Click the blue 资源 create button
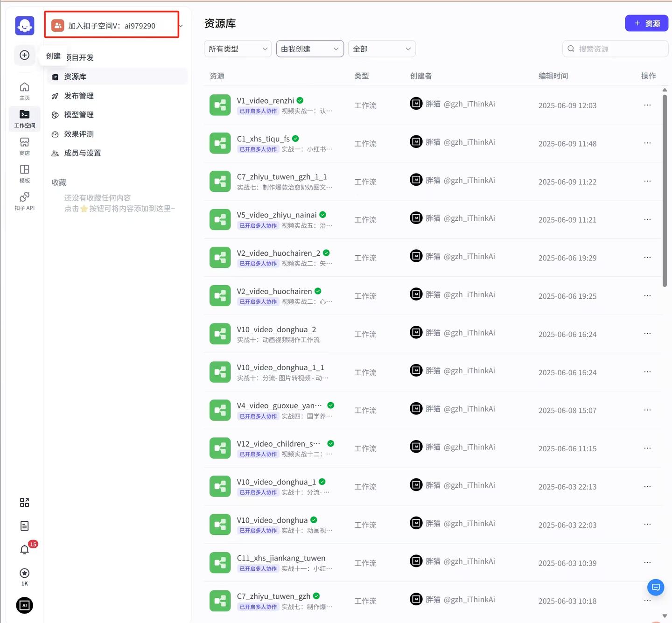 pos(646,23)
